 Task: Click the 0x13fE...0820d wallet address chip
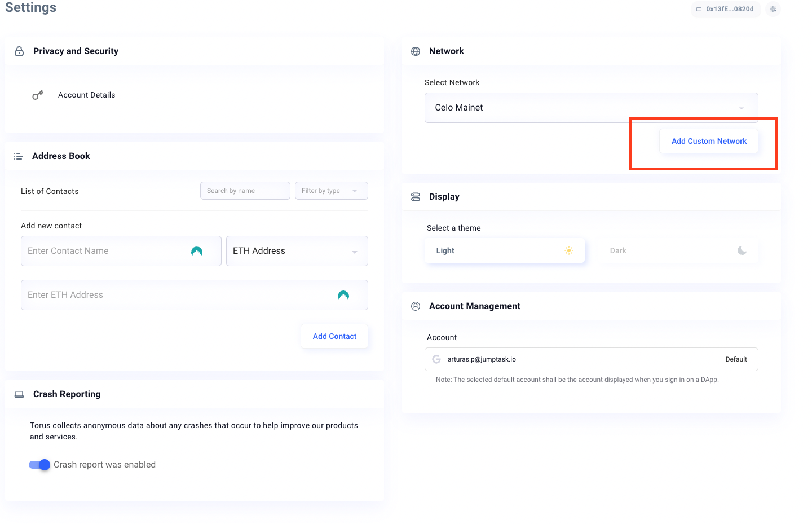click(x=726, y=9)
